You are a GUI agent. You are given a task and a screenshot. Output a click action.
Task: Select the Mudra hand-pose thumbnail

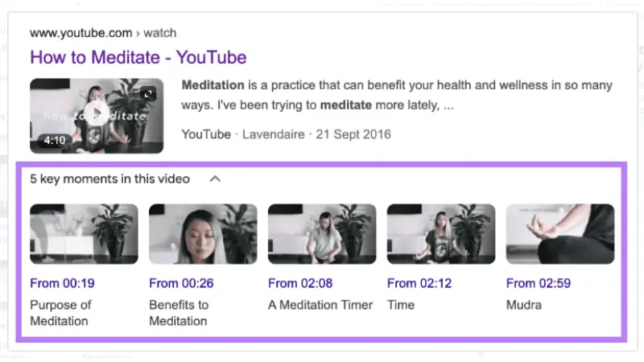[x=559, y=234]
